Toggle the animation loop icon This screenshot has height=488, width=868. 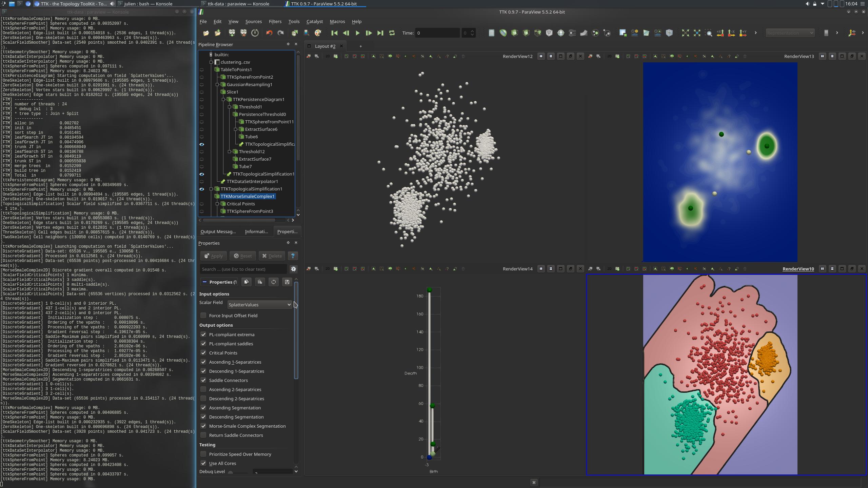pyautogui.click(x=392, y=33)
